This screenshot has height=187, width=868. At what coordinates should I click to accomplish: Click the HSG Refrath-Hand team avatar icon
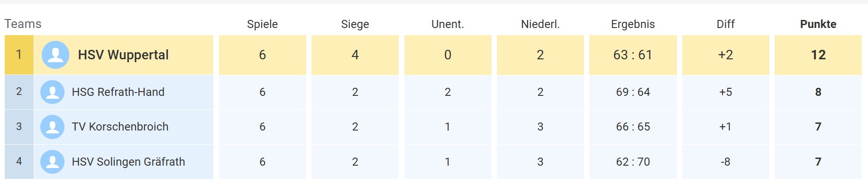pos(53,92)
